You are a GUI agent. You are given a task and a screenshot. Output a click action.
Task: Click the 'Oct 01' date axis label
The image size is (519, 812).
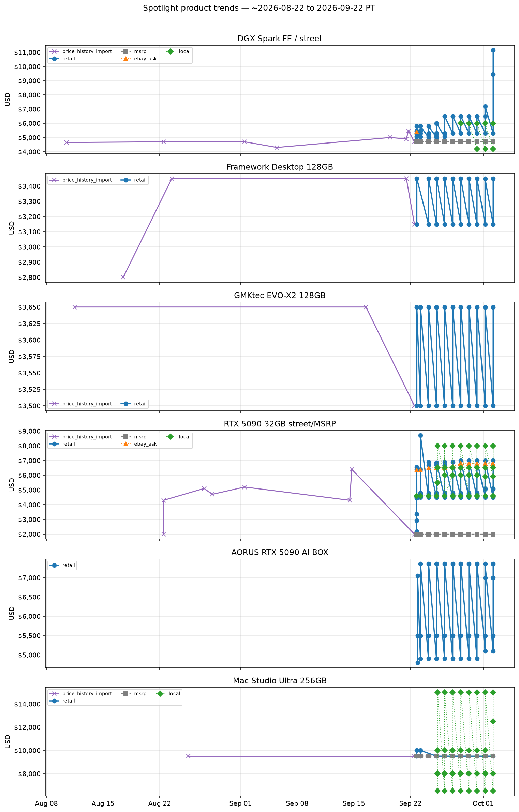pyautogui.click(x=483, y=803)
